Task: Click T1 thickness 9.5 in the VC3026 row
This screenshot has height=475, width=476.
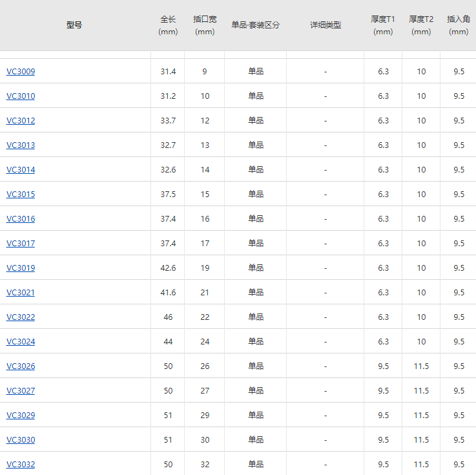Action: (383, 367)
